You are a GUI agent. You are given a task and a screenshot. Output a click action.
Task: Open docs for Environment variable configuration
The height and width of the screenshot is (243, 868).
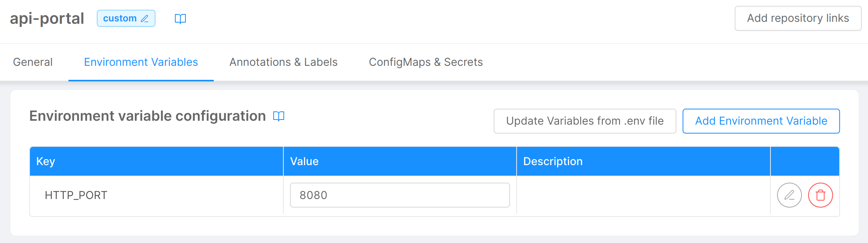pyautogui.click(x=279, y=116)
